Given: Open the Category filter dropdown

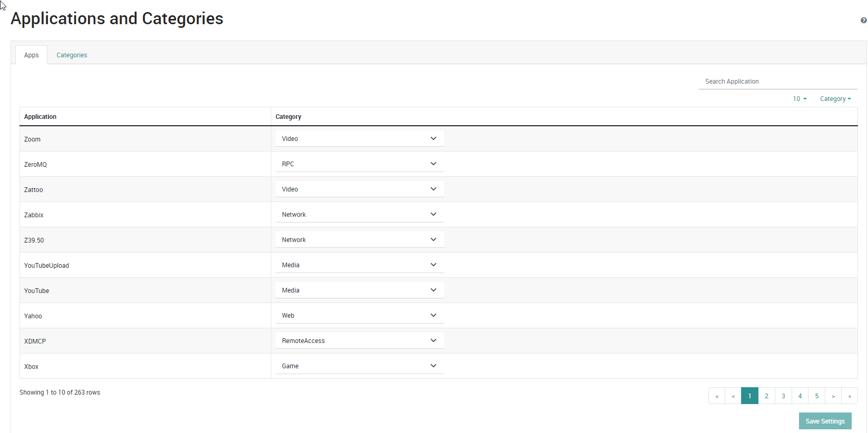Looking at the screenshot, I should 835,99.
